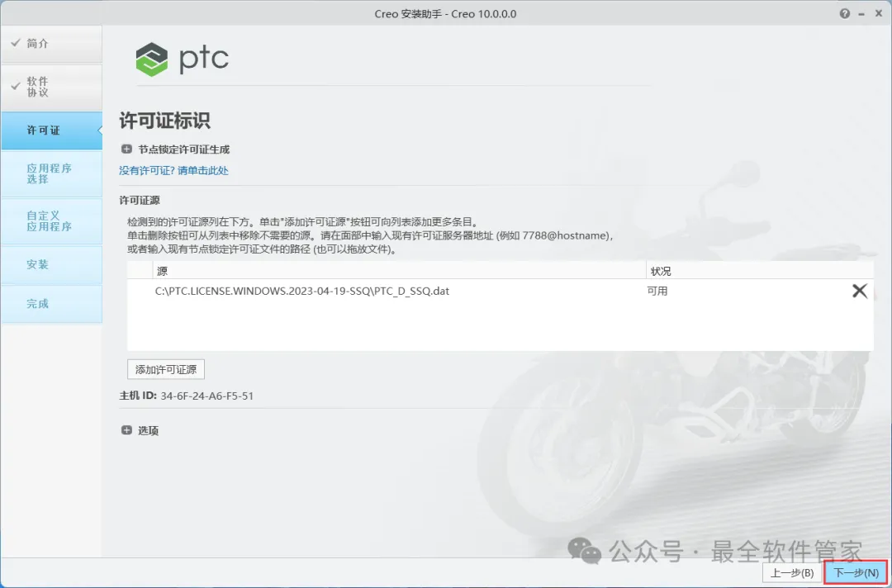Expand node-locked license generation section
This screenshot has width=892, height=588.
pyautogui.click(x=126, y=149)
